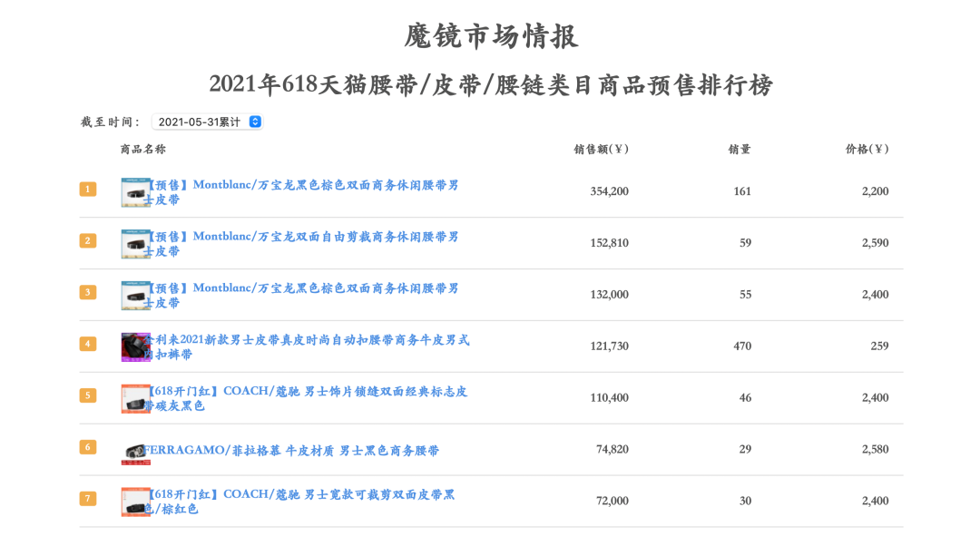Click the 2021年618天猫腰带 ranking subtitle
Viewport: 980px width, 536px height.
pyautogui.click(x=491, y=85)
